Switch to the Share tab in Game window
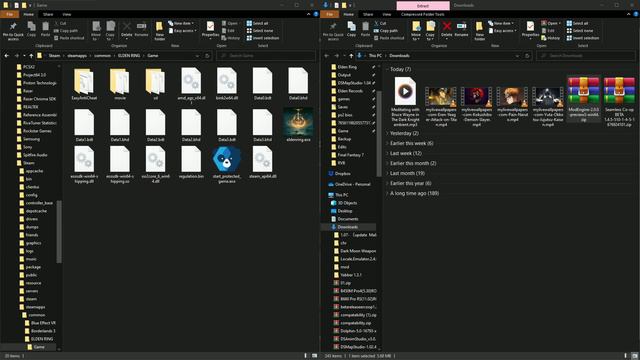This screenshot has height=360, width=640. pos(48,14)
